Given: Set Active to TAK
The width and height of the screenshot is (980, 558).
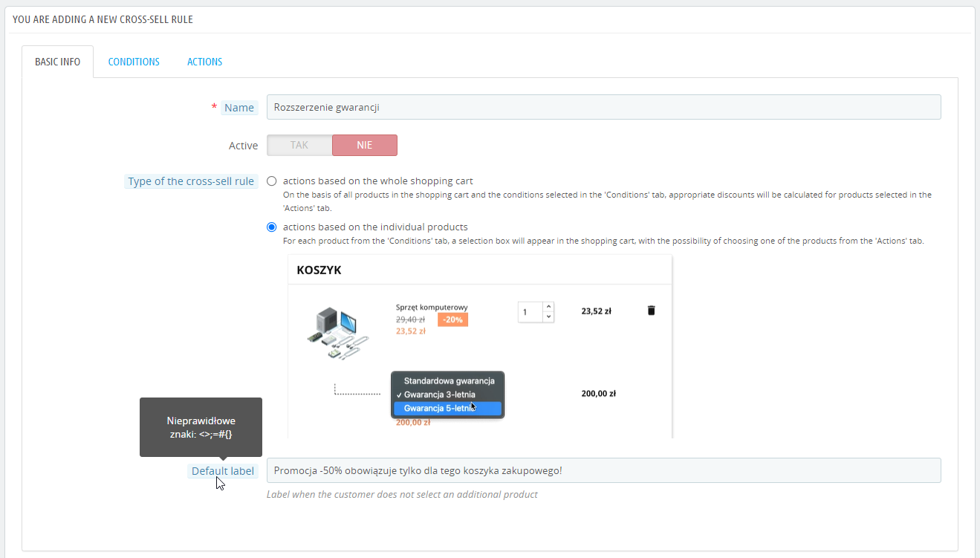Looking at the screenshot, I should 299,145.
